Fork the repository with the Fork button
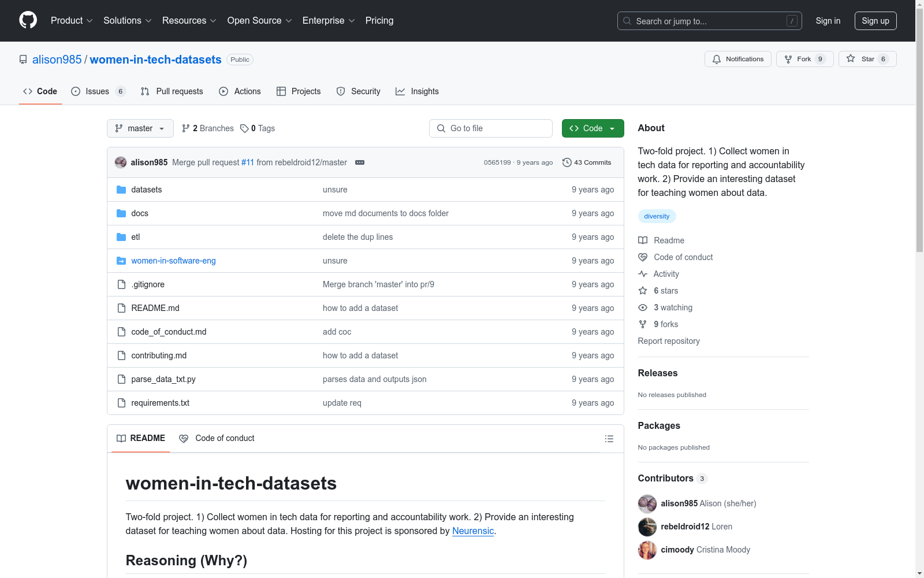 click(x=805, y=59)
